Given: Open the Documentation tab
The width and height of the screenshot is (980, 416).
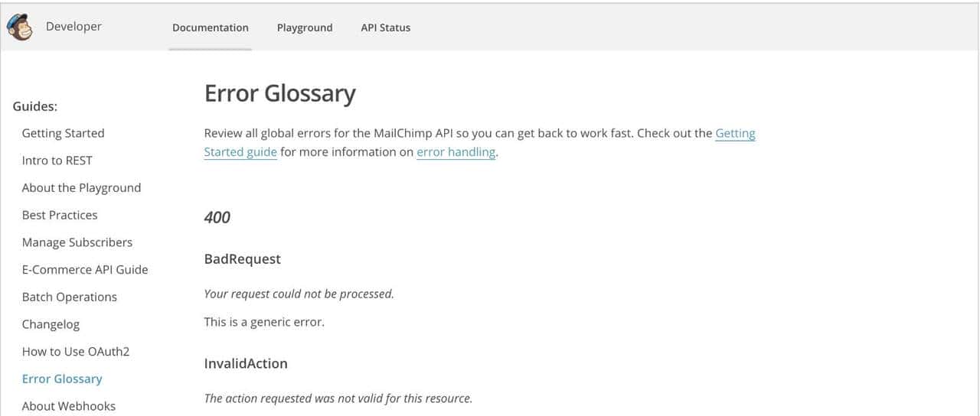Looking at the screenshot, I should click(x=211, y=28).
